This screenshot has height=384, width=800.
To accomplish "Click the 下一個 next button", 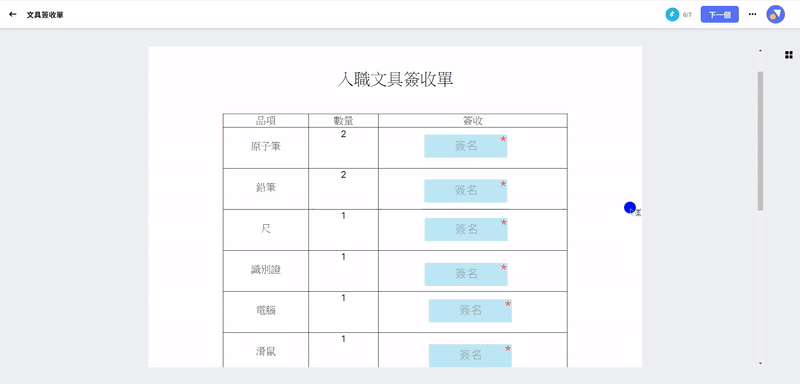I will click(719, 15).
